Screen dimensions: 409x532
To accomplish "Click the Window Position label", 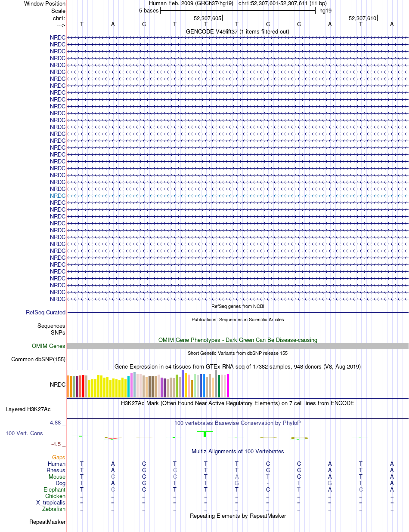I will (x=45, y=4).
